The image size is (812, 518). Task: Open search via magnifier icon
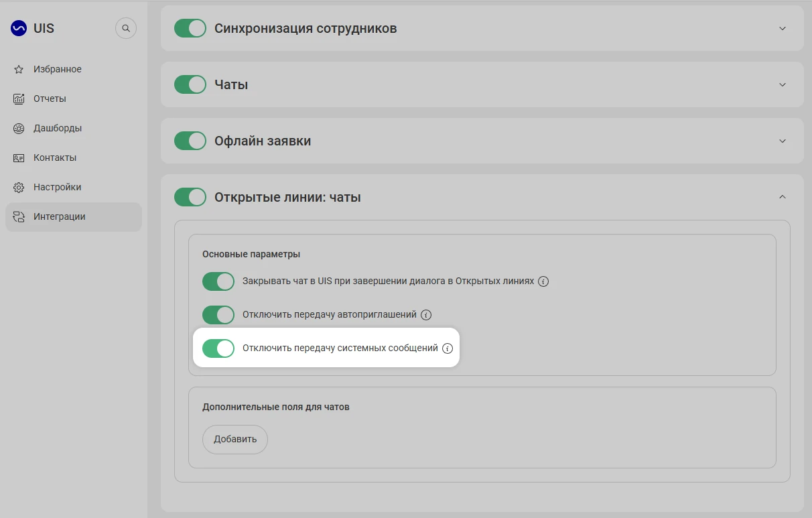click(x=126, y=29)
